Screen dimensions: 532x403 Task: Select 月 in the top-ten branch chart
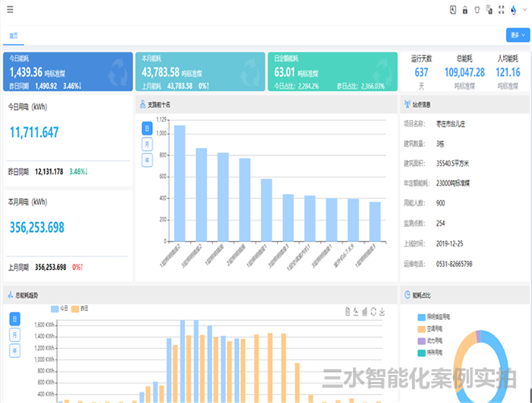click(x=147, y=144)
